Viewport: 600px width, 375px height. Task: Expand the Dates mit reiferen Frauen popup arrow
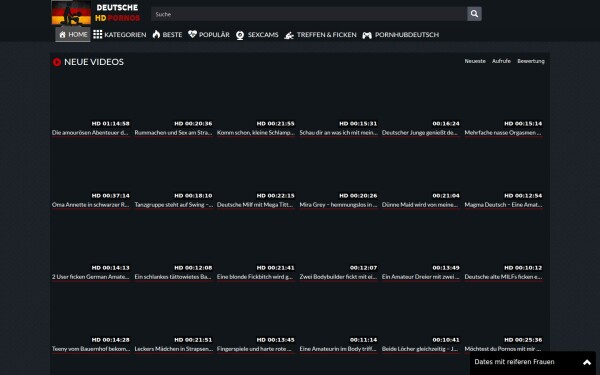(x=587, y=362)
